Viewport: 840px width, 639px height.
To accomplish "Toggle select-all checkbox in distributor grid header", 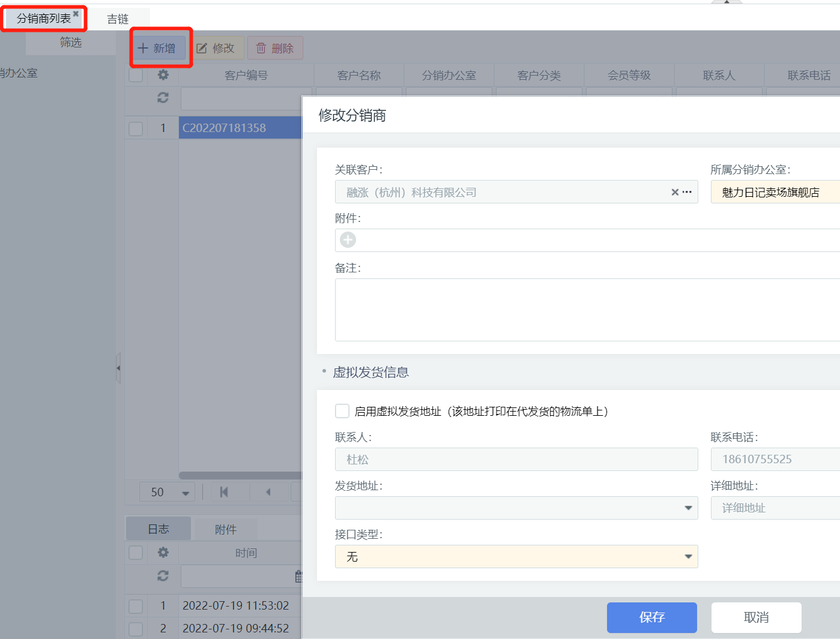I will [136, 75].
